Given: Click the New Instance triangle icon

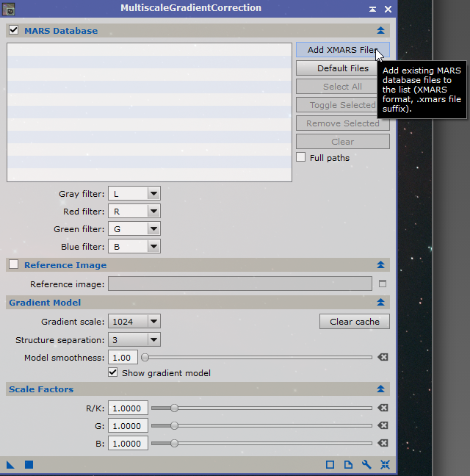Looking at the screenshot, I should pos(11,464).
